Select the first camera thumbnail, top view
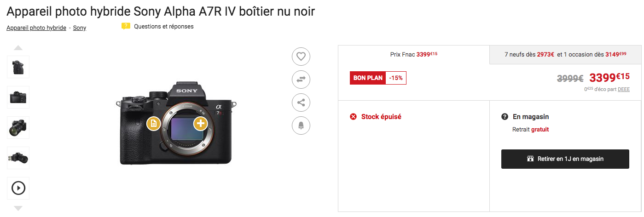Image resolution: width=644 pixels, height=217 pixels. click(x=18, y=67)
